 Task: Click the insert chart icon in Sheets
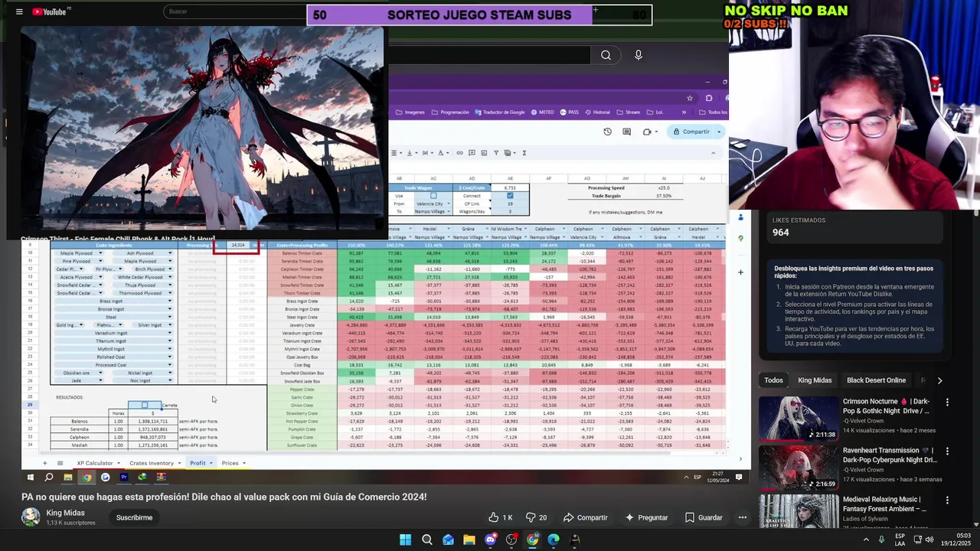tap(484, 153)
